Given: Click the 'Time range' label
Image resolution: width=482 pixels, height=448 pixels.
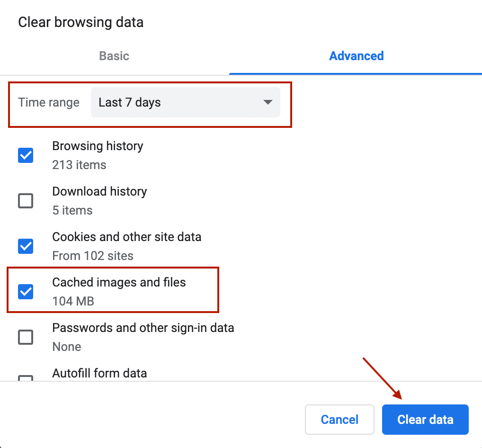Looking at the screenshot, I should coord(49,102).
